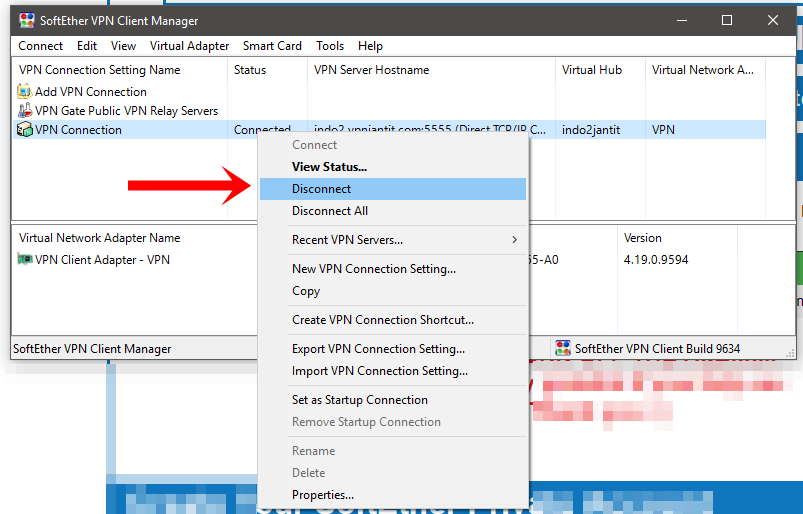
Task: Choose Disconnect in the context menu
Action: [393, 189]
